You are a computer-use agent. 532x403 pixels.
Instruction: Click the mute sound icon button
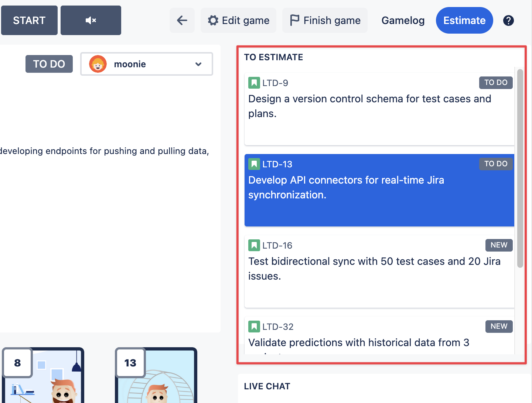click(x=91, y=20)
